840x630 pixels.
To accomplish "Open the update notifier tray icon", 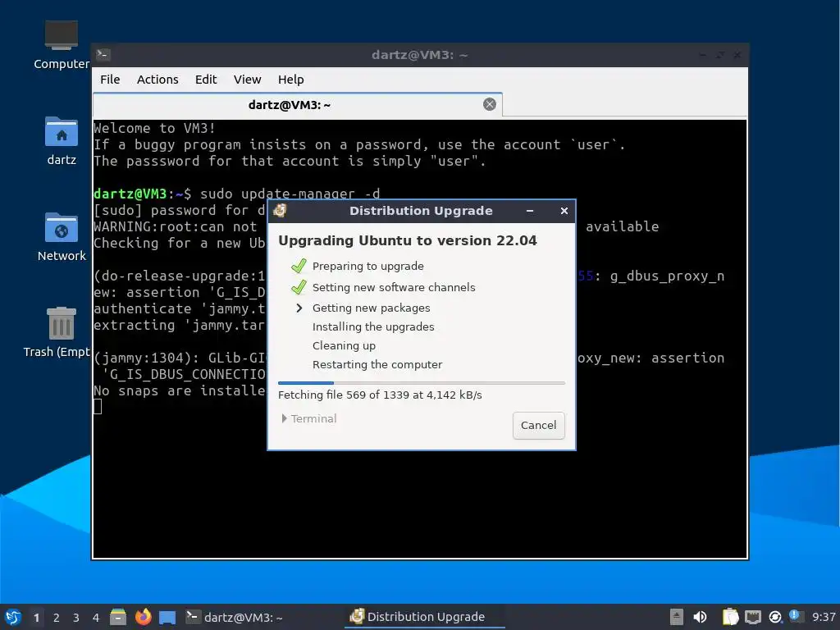I will coord(774,618).
